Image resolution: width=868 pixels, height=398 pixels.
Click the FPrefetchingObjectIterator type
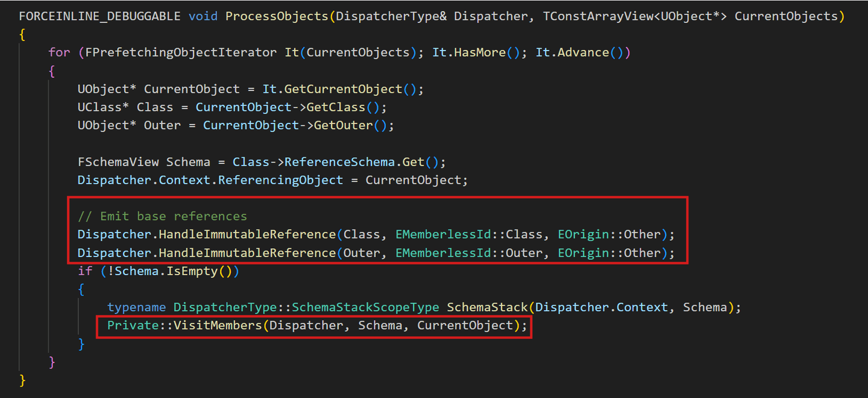(181, 52)
